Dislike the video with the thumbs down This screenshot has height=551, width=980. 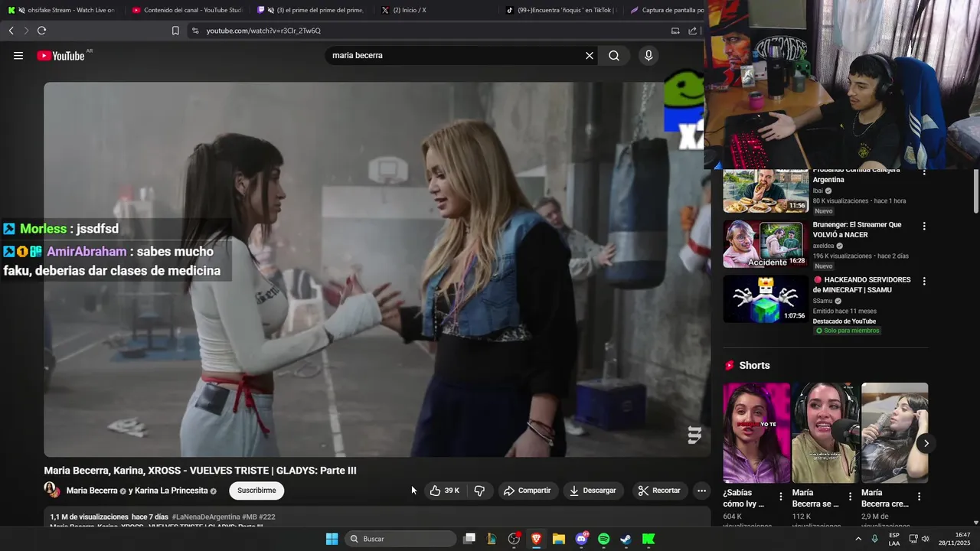(x=479, y=491)
